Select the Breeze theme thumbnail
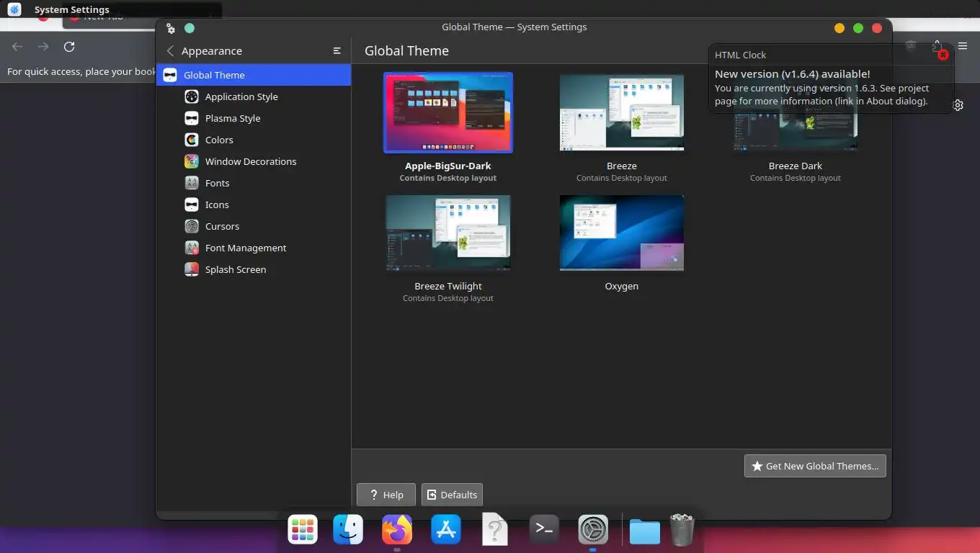The image size is (980, 553). 622,112
